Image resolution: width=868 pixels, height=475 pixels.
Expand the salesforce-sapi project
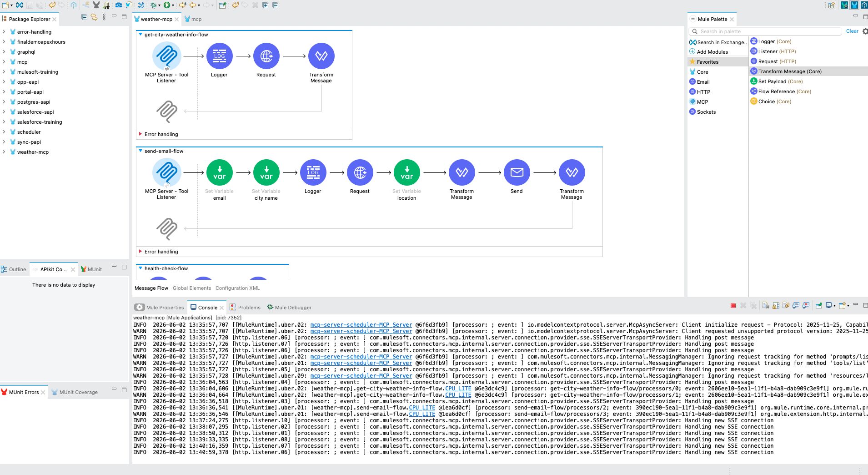(x=4, y=112)
